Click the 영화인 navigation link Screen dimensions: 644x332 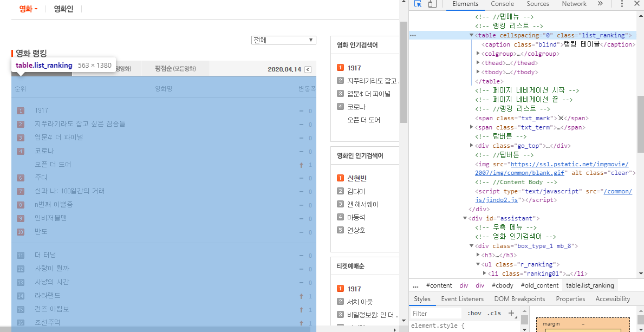(x=64, y=9)
